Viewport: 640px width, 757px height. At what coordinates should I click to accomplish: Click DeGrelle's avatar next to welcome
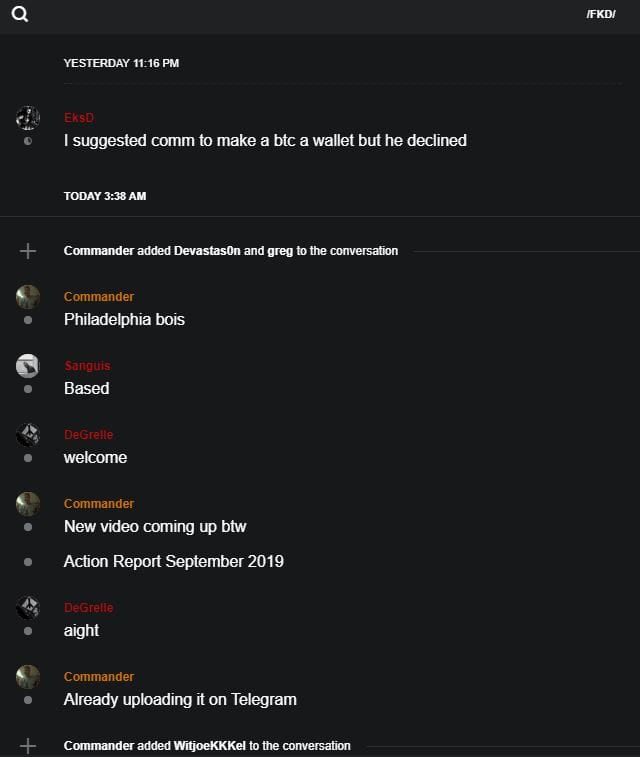[28, 434]
